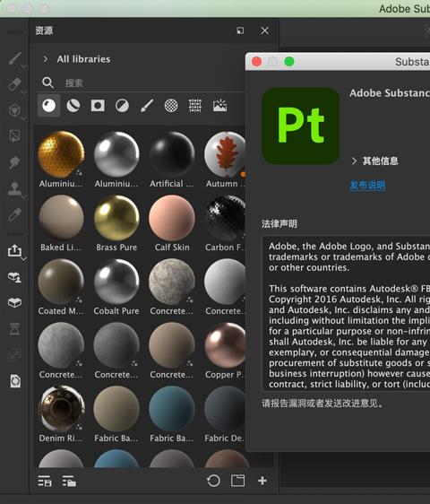Screen dimensions: 430x504
Task: Click the green zoom button of About dialog
Action: 289,61
